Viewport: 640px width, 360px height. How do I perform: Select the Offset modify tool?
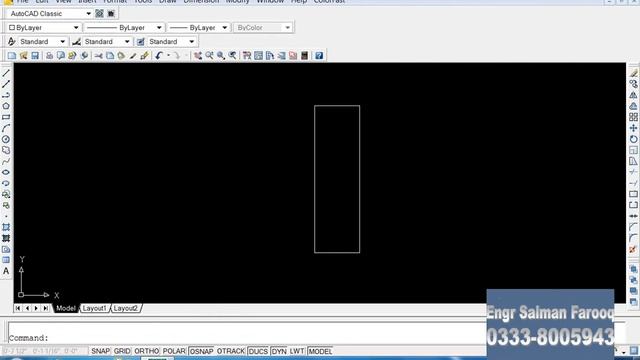tap(633, 106)
